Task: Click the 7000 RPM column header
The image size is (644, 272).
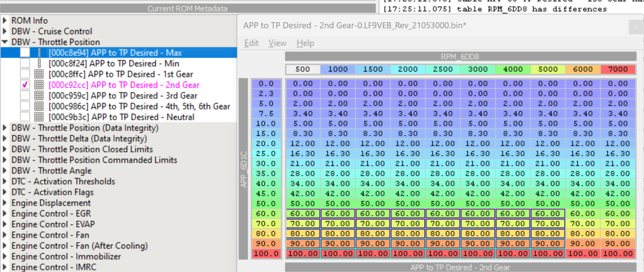Action: tap(618, 69)
